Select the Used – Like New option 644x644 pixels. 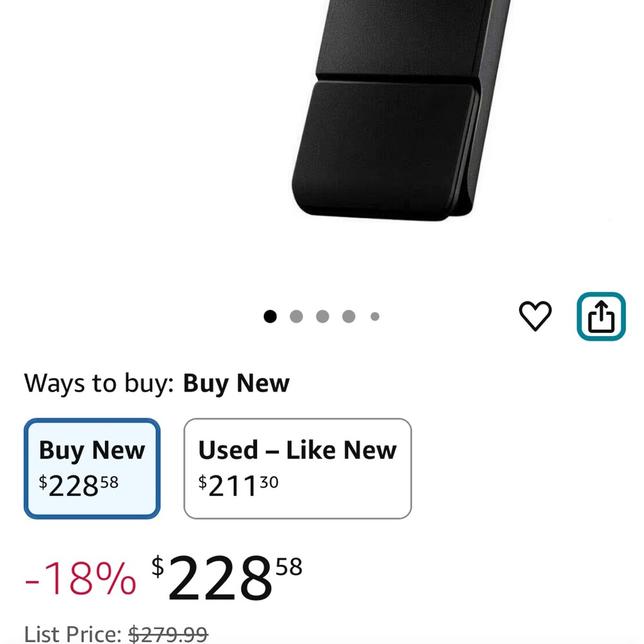298,468
